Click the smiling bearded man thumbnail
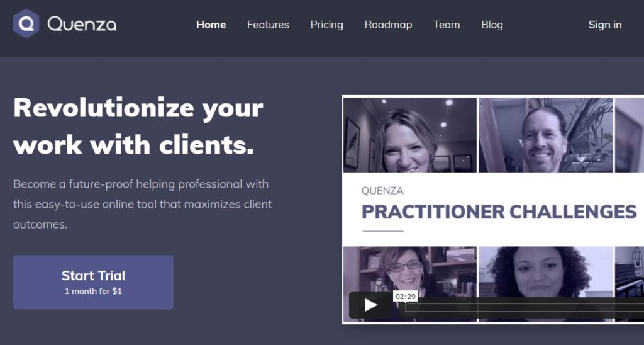644x345 pixels. (545, 135)
